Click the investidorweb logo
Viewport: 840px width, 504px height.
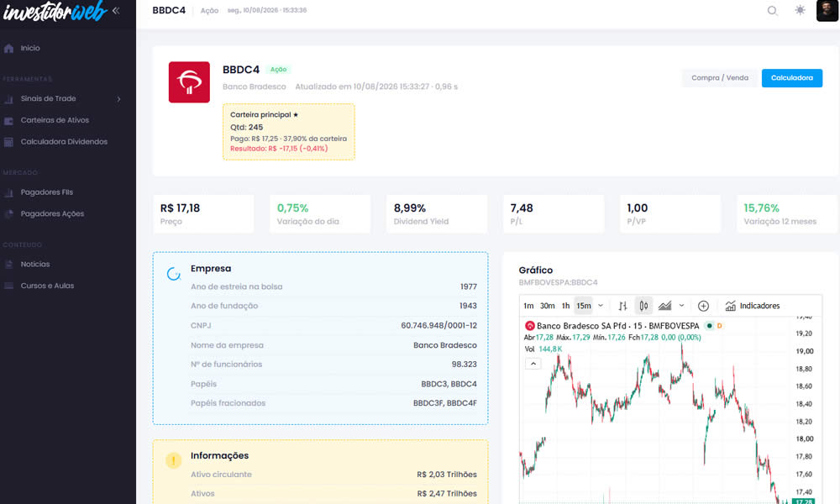click(x=55, y=11)
